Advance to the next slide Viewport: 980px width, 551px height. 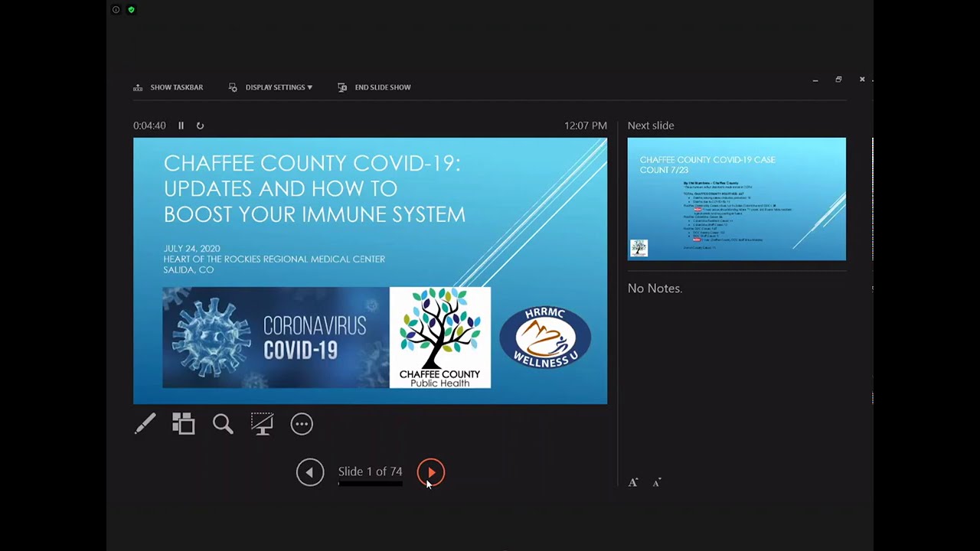coord(431,472)
